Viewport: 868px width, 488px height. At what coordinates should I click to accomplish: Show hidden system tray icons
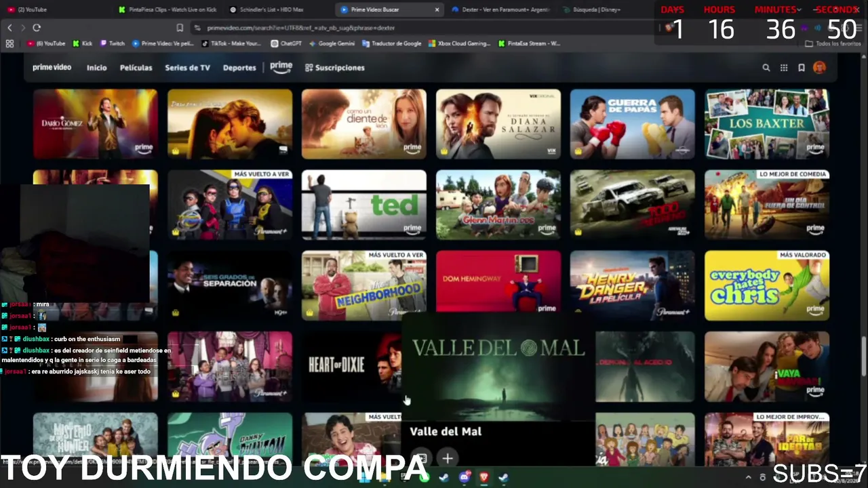coord(749,477)
